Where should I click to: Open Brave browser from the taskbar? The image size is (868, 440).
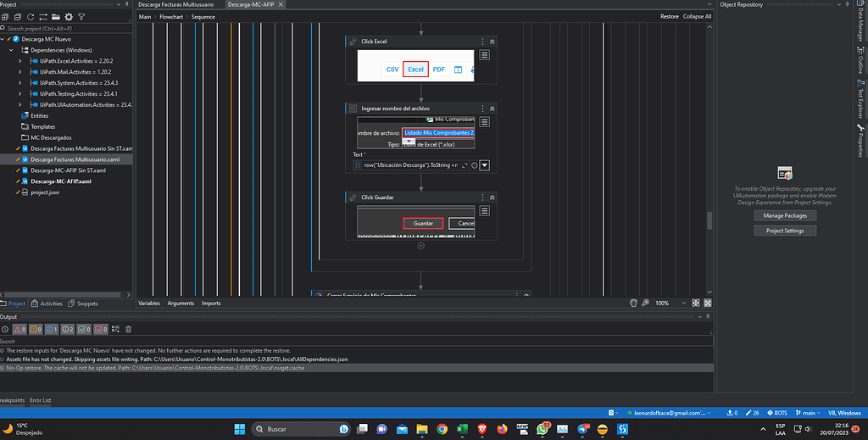click(483, 429)
